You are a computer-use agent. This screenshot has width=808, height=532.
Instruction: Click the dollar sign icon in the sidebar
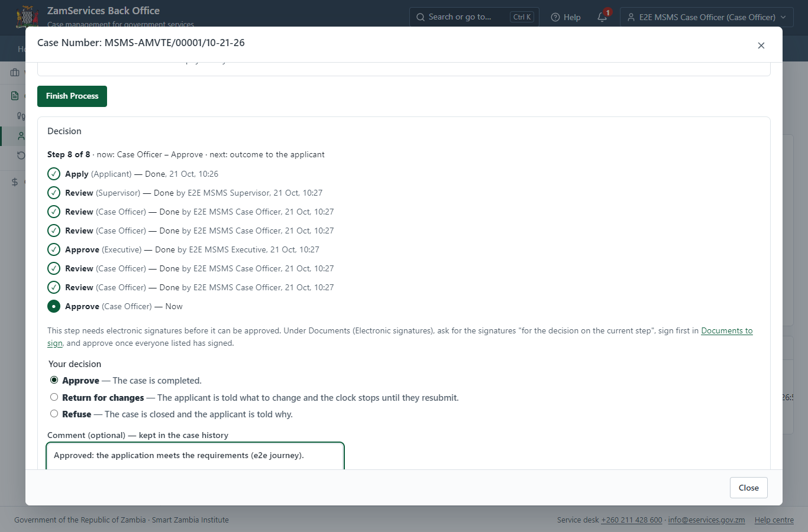coord(15,182)
